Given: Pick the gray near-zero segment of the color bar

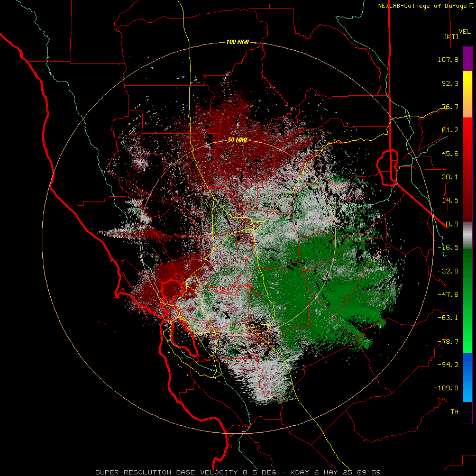Looking at the screenshot, I should click(467, 235).
